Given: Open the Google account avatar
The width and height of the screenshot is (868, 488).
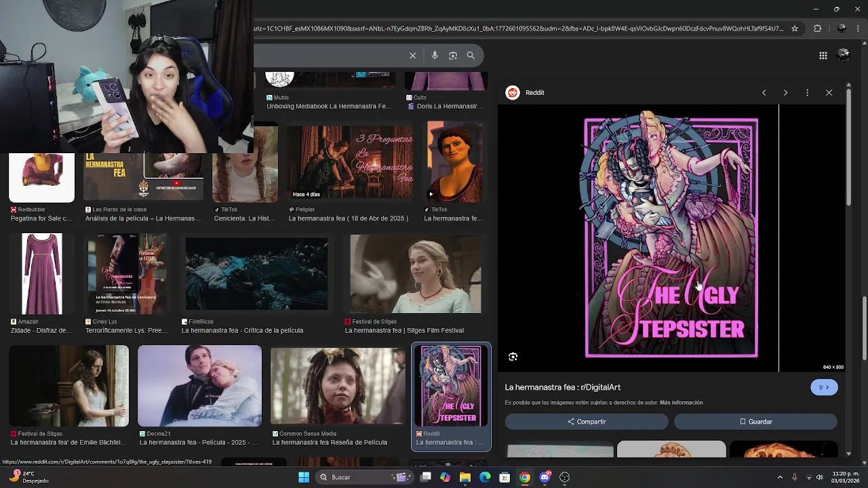Looking at the screenshot, I should (x=844, y=56).
